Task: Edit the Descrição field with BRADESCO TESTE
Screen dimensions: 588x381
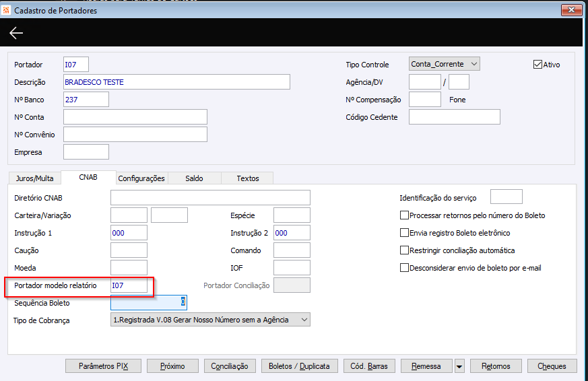Action: pos(176,82)
